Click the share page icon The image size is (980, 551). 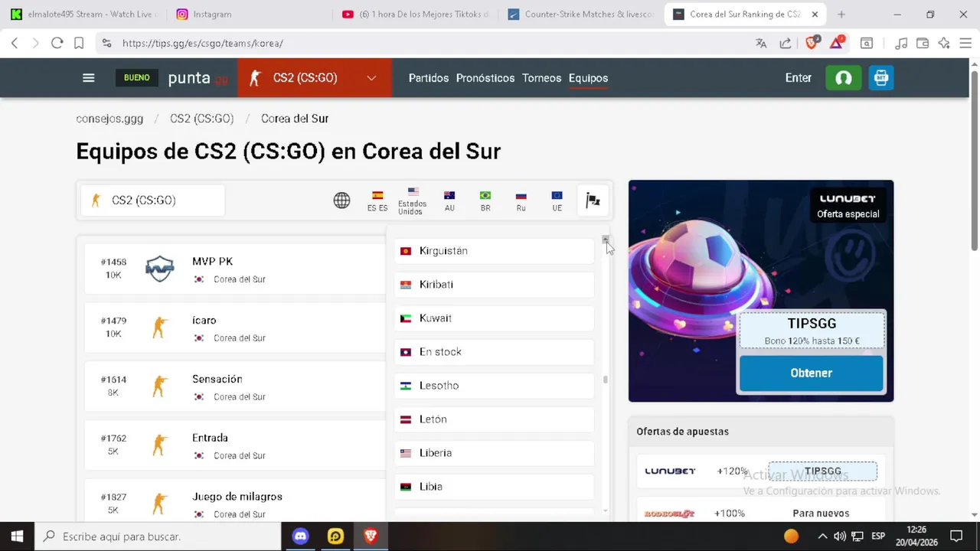pos(786,44)
